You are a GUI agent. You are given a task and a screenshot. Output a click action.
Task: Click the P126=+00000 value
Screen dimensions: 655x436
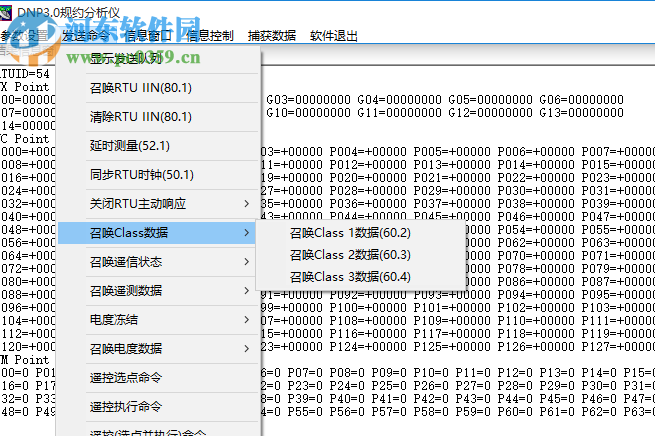click(536, 347)
